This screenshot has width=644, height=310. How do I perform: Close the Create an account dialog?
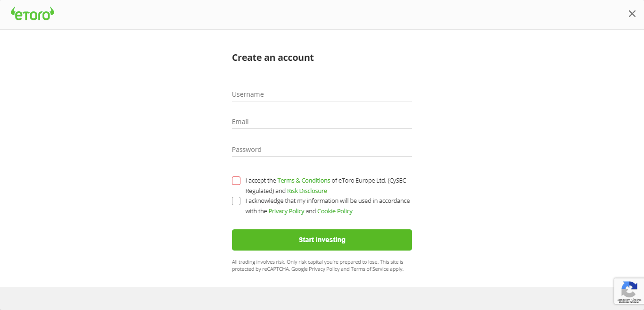[x=632, y=14]
